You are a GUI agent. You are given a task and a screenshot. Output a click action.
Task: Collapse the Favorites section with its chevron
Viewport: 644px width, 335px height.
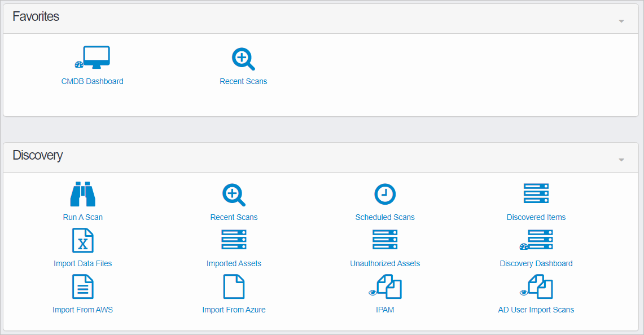pyautogui.click(x=621, y=20)
